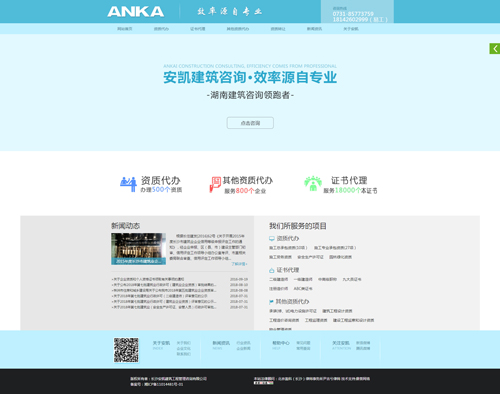This screenshot has width=500, height=394.
Task: Open 新浪微博 link under 关注安凯
Action: pyautogui.click(x=363, y=343)
